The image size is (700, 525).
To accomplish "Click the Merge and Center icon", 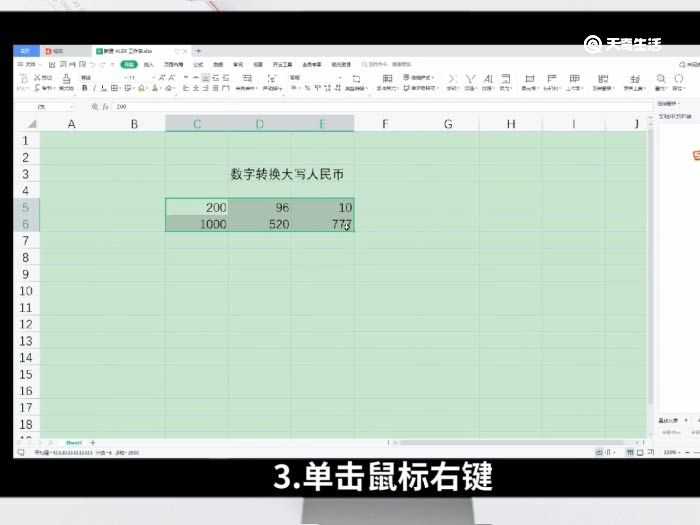I will 247,79.
